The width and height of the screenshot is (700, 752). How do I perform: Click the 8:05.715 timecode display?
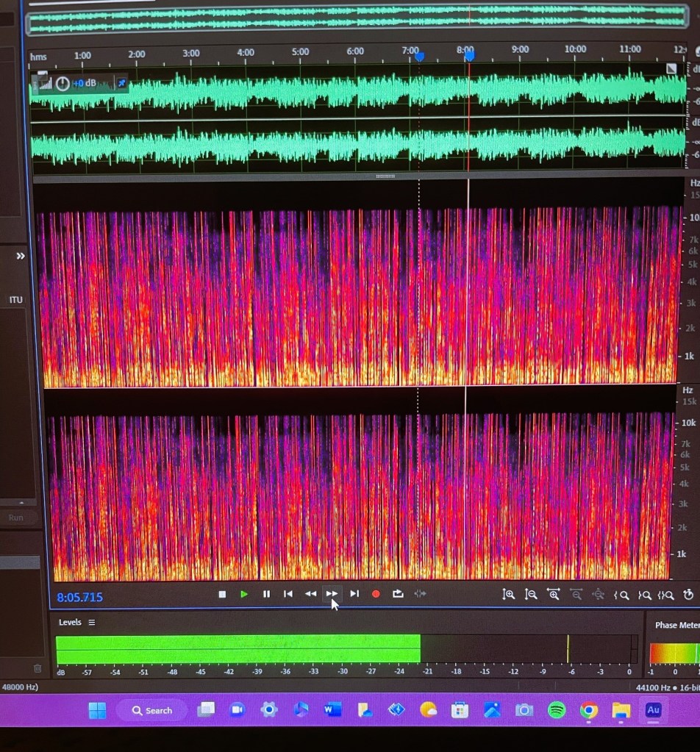[x=80, y=597]
